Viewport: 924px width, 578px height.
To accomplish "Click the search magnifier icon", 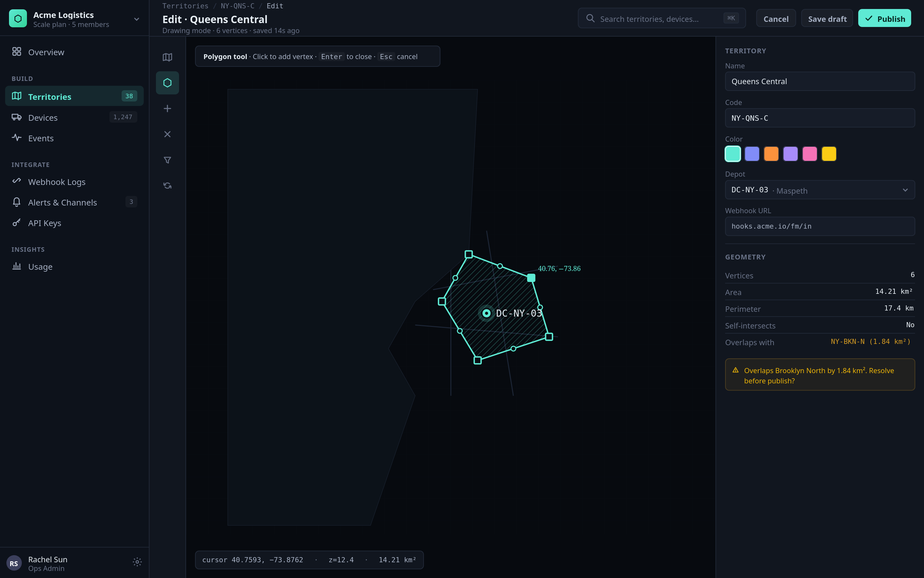I will (x=590, y=18).
